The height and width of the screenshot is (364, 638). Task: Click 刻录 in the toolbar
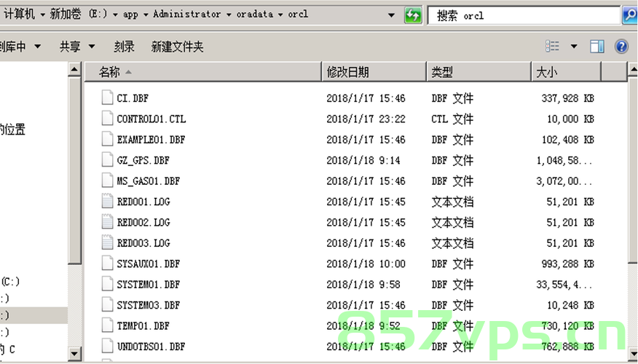pos(124,47)
